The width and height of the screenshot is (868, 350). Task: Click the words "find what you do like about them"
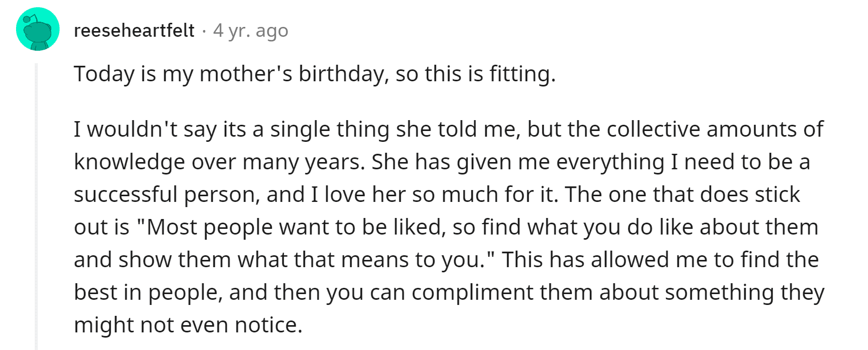pyautogui.click(x=650, y=227)
